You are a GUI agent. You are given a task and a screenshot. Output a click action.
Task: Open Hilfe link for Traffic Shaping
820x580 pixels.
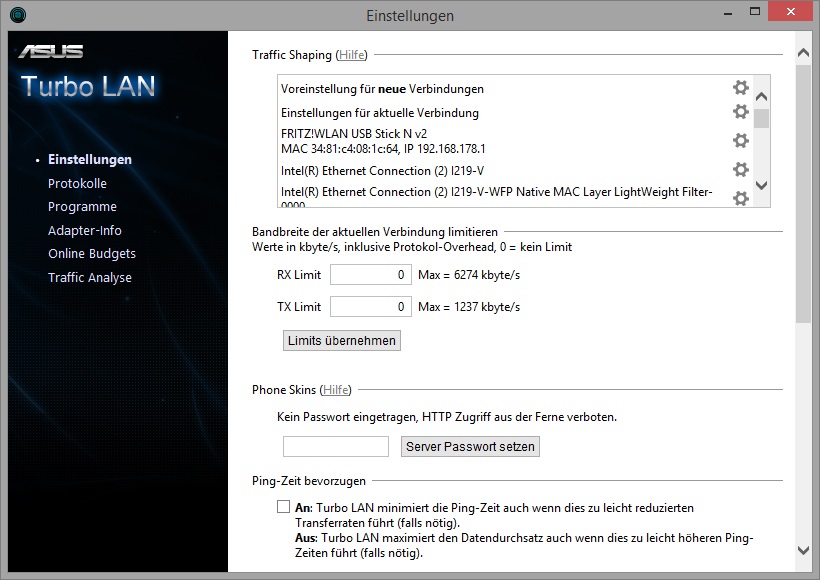pos(351,55)
